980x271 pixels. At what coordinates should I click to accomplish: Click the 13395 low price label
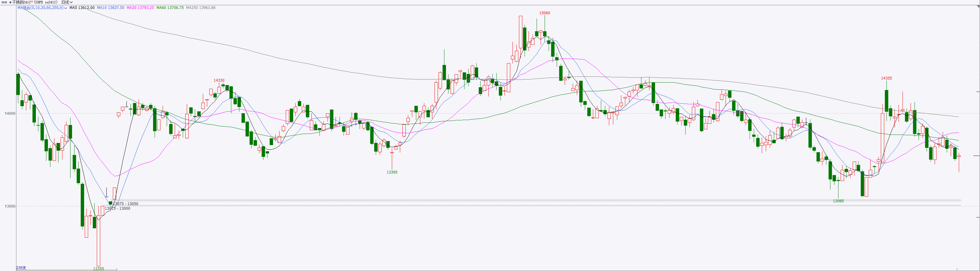(x=392, y=172)
